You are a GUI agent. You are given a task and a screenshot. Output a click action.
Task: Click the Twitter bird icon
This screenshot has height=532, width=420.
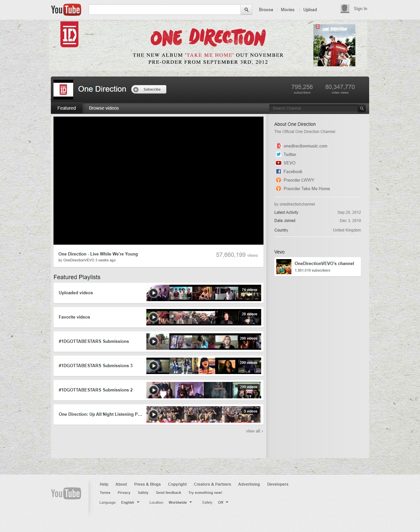279,154
